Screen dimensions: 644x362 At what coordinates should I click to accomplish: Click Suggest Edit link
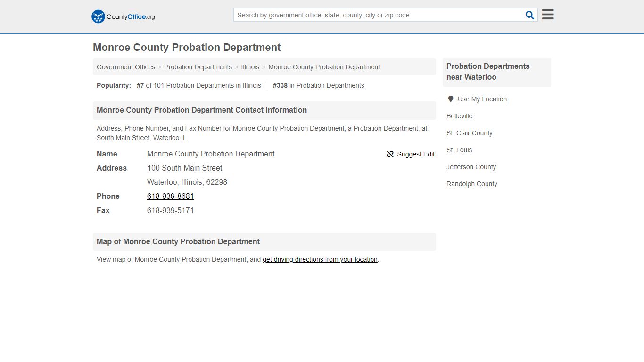pos(416,154)
